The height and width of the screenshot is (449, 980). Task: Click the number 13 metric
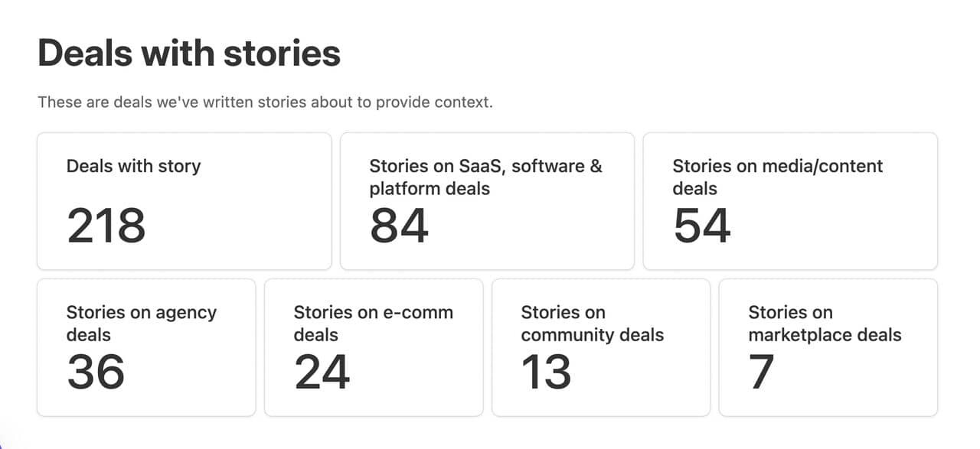[x=547, y=373]
